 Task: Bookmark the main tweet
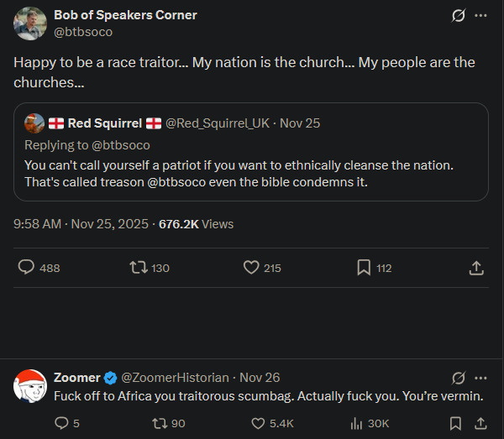[x=364, y=268]
